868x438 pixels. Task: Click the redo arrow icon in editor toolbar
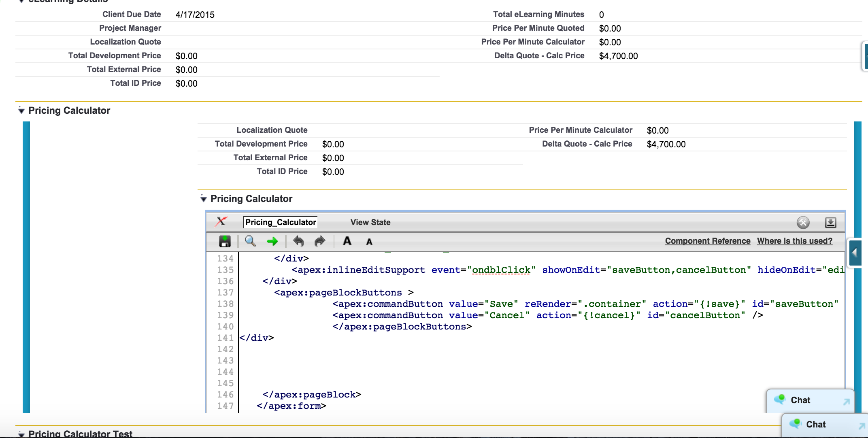pos(318,241)
